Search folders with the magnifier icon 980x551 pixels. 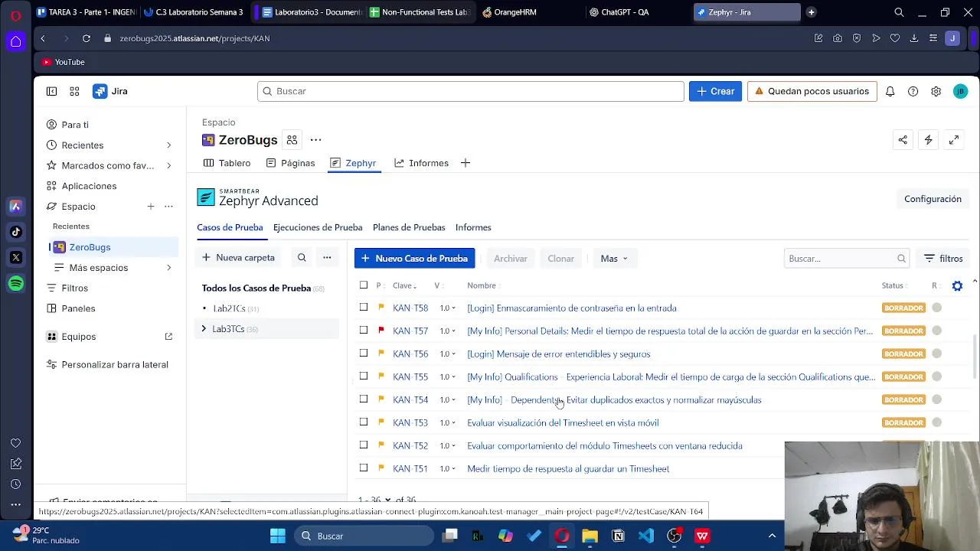302,258
